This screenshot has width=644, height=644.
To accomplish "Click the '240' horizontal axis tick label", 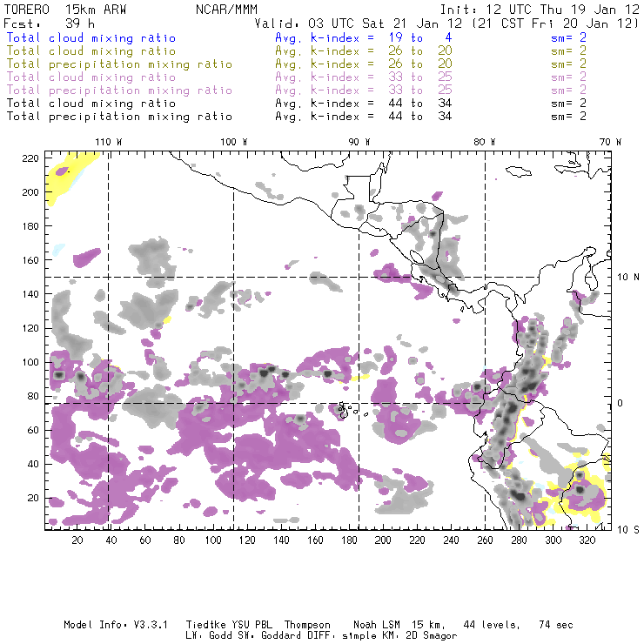I will [x=451, y=540].
